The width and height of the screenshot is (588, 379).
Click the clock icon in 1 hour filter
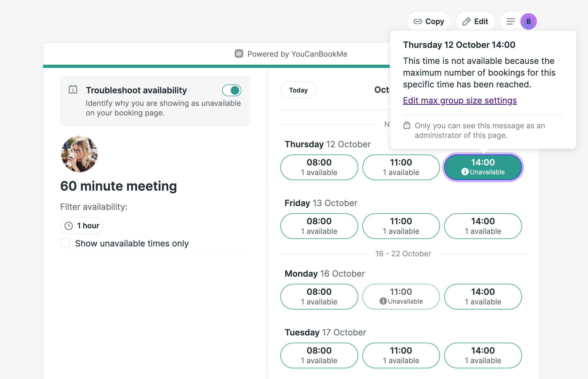[x=69, y=226]
